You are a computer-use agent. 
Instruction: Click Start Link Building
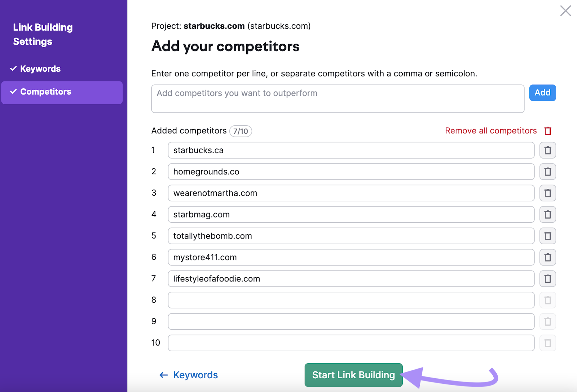click(x=353, y=375)
